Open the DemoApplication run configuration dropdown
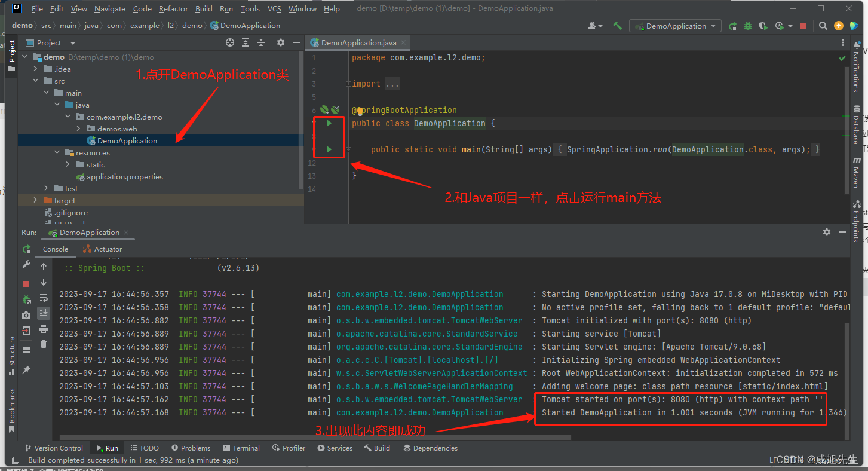The height and width of the screenshot is (471, 868). click(676, 26)
